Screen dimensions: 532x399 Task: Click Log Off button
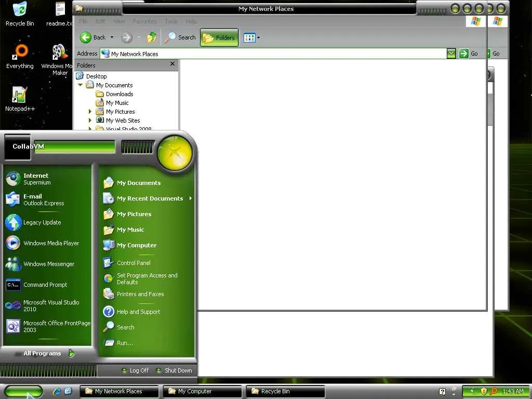pos(135,370)
